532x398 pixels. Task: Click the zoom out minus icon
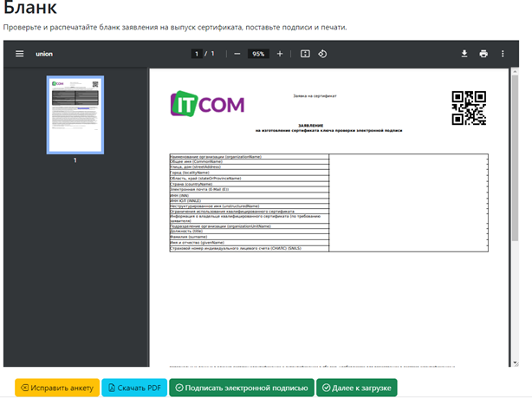tap(237, 54)
